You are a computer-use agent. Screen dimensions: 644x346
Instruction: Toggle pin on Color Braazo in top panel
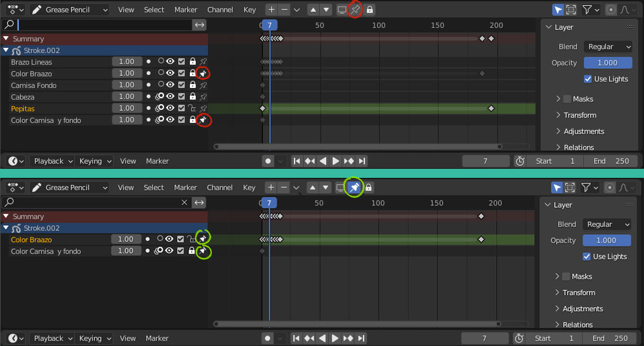tap(203, 73)
